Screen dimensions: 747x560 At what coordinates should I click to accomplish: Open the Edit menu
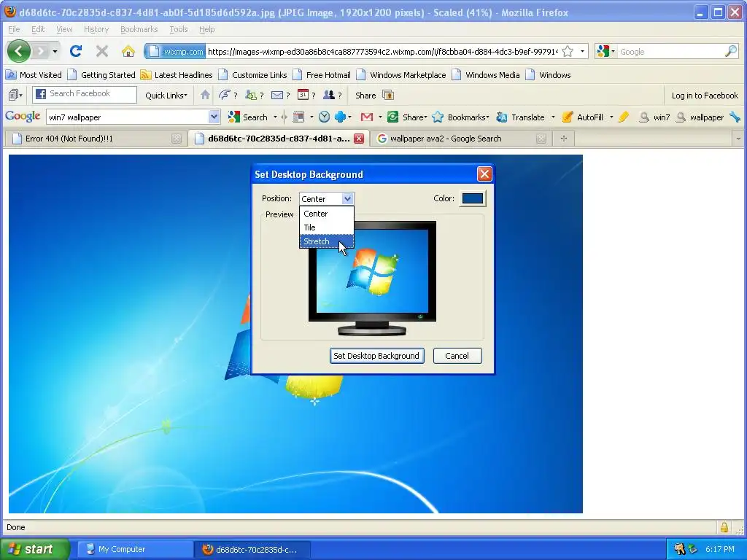coord(38,29)
